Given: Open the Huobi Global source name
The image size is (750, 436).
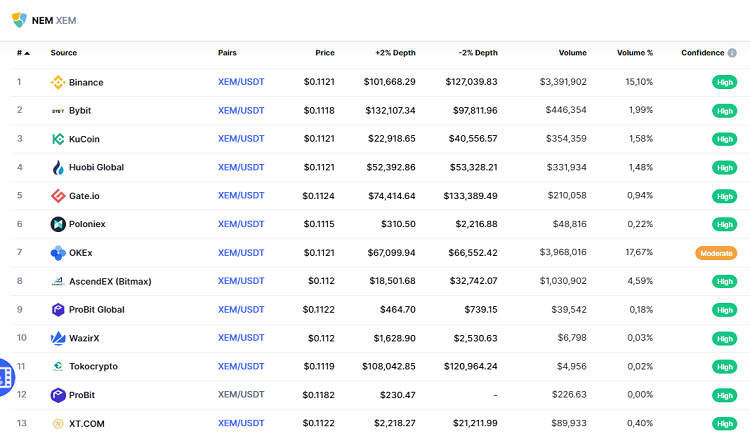Looking at the screenshot, I should click(x=96, y=167).
